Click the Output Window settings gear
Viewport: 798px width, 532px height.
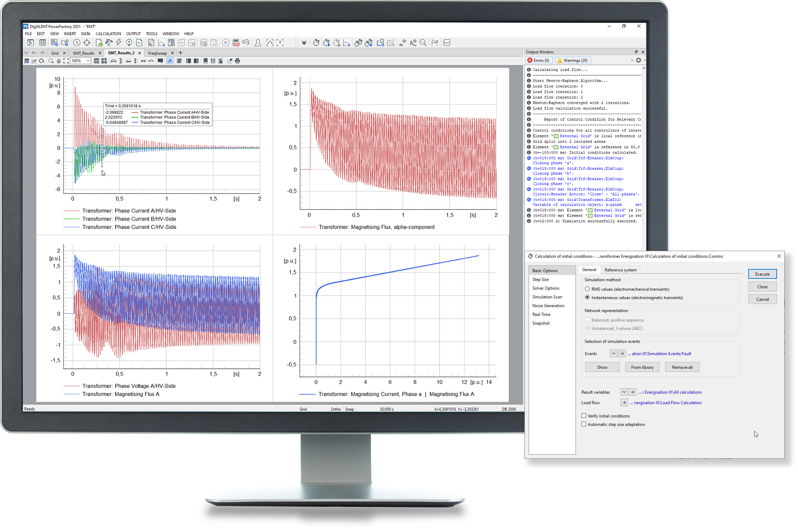tap(638, 60)
